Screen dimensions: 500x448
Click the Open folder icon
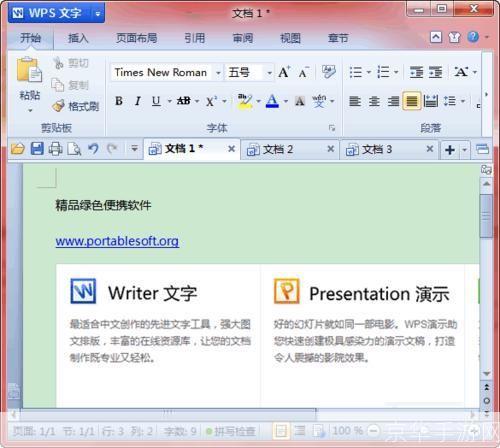(x=18, y=149)
